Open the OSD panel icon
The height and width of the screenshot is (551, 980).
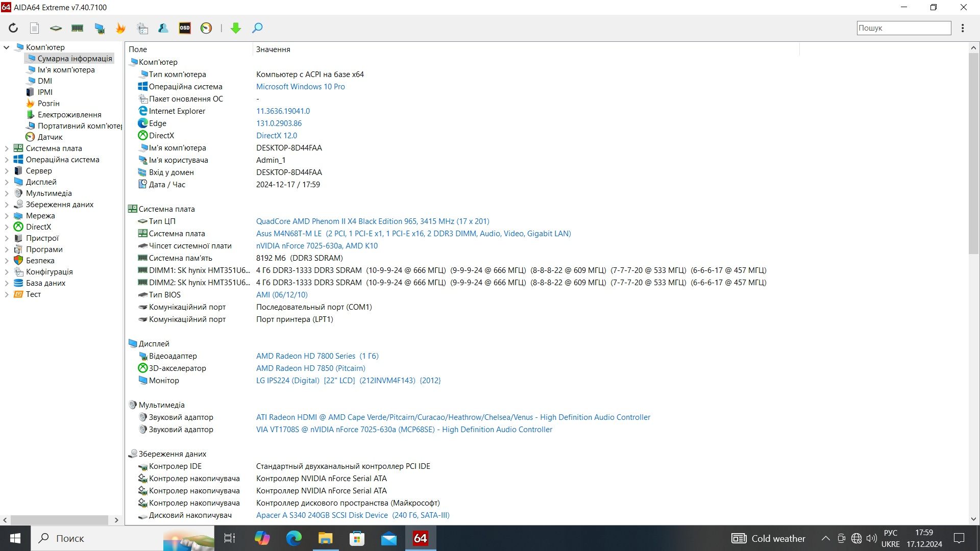[185, 28]
